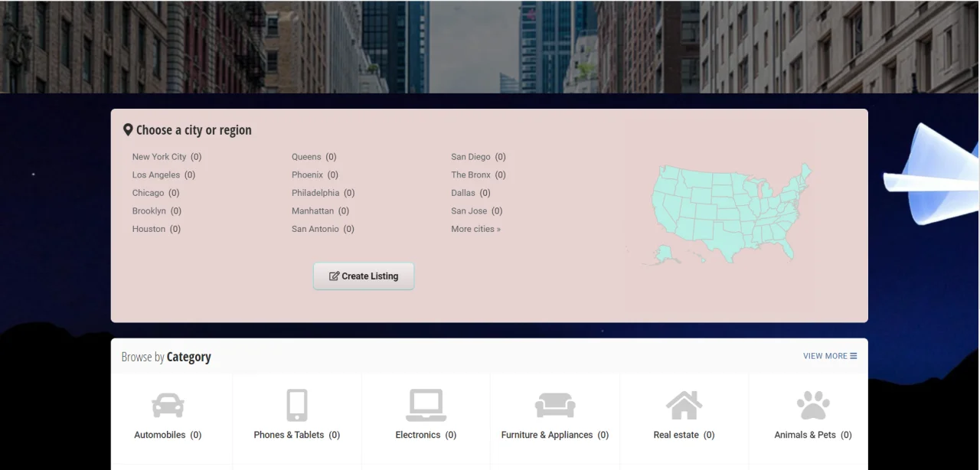Image resolution: width=980 pixels, height=470 pixels.
Task: Choose San Diego from the list
Action: pyautogui.click(x=471, y=157)
